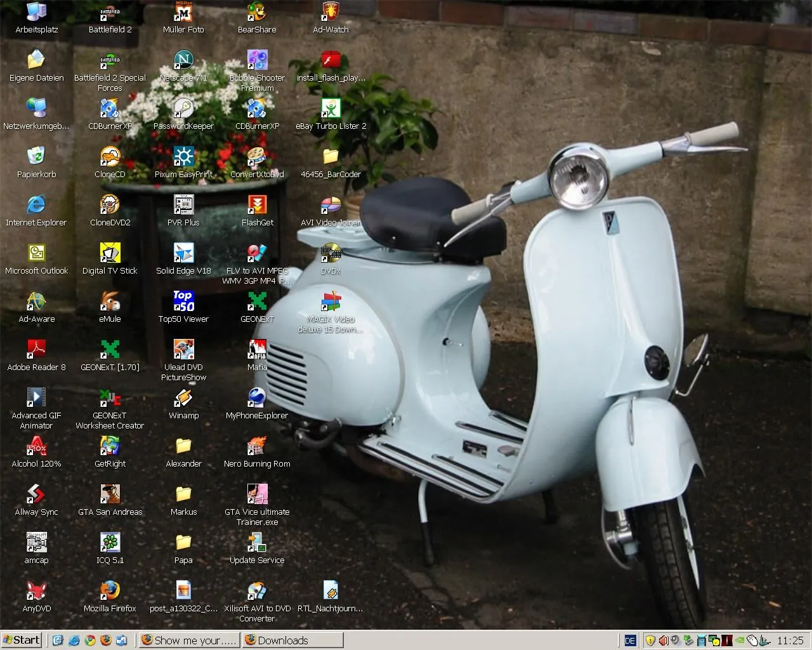812x650 pixels.
Task: Open the ICQ 5.1 shortcut
Action: pyautogui.click(x=110, y=543)
